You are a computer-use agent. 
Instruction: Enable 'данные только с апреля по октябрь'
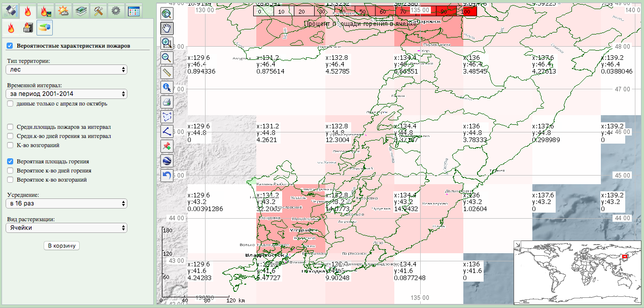click(x=11, y=104)
